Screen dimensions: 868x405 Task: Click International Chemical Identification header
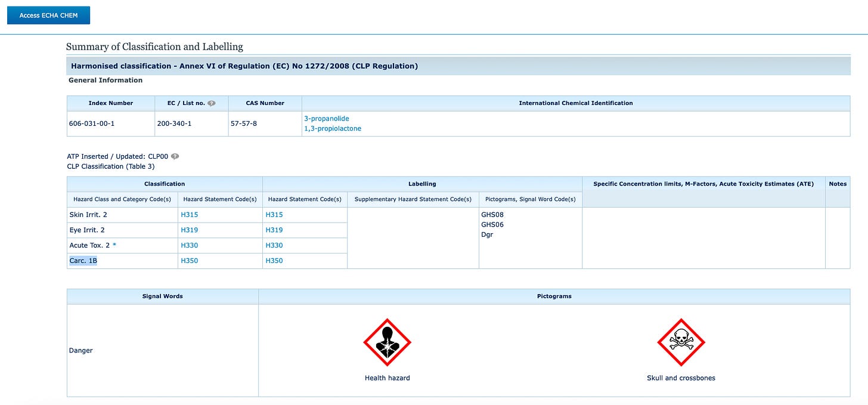(x=576, y=103)
